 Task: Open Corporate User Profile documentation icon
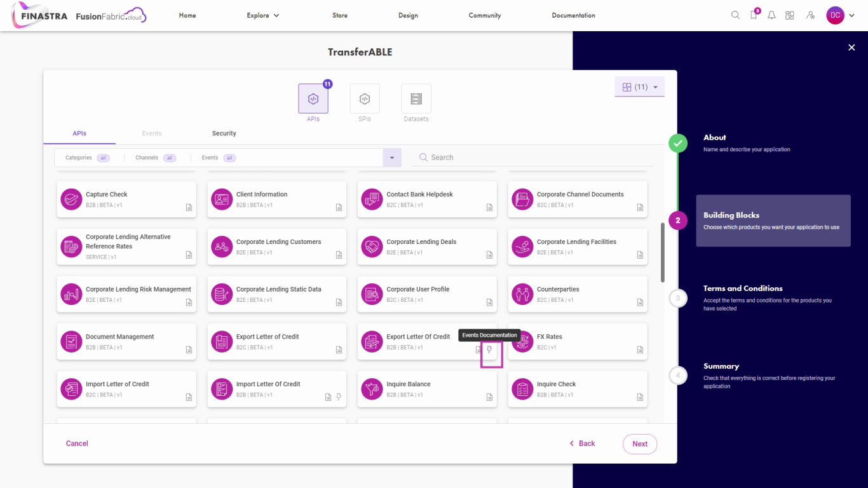[x=489, y=302]
